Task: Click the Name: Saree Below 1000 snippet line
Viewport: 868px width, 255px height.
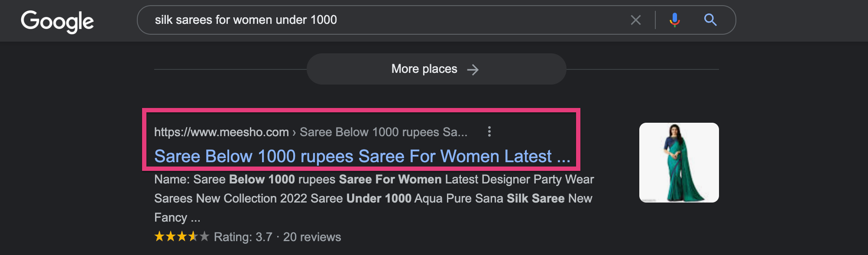Action: [374, 180]
